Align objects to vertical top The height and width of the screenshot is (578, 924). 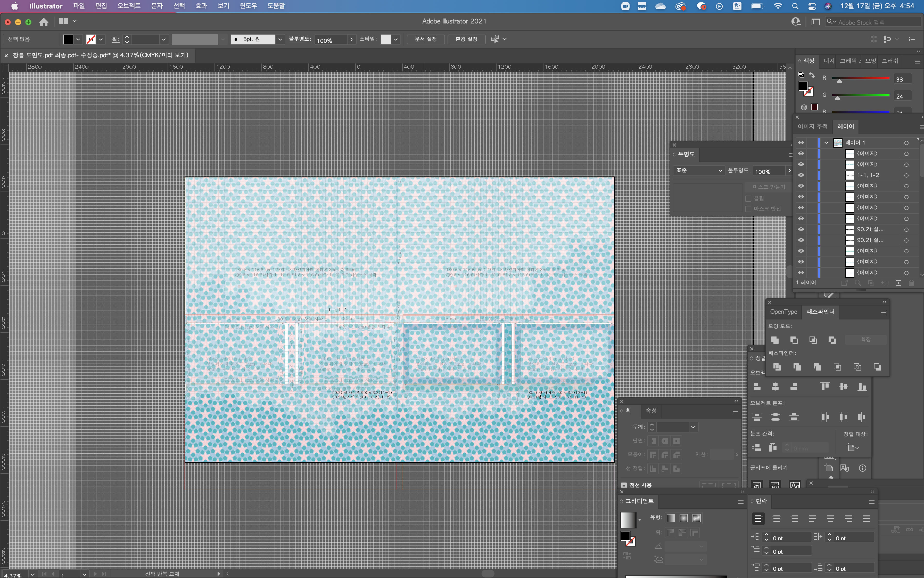tap(825, 387)
